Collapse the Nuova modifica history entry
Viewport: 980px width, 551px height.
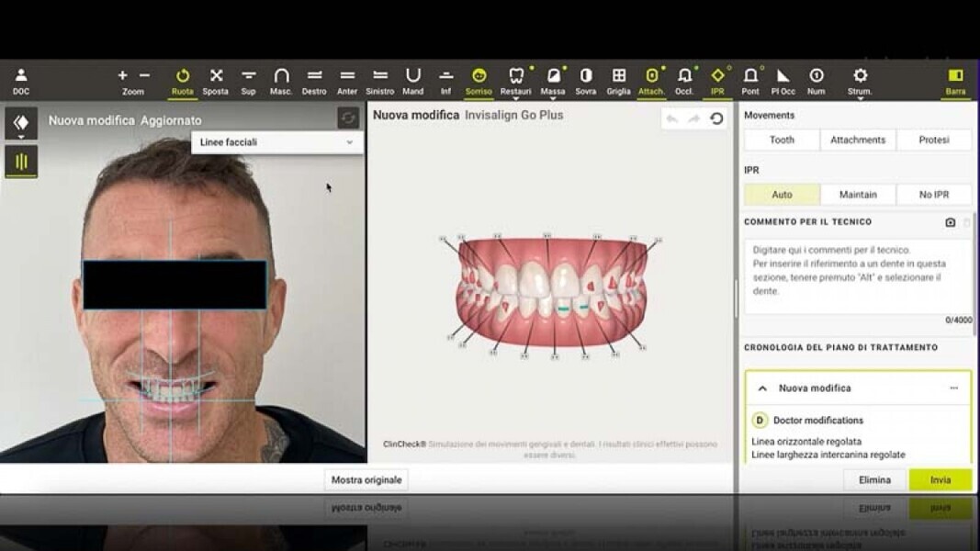click(762, 388)
